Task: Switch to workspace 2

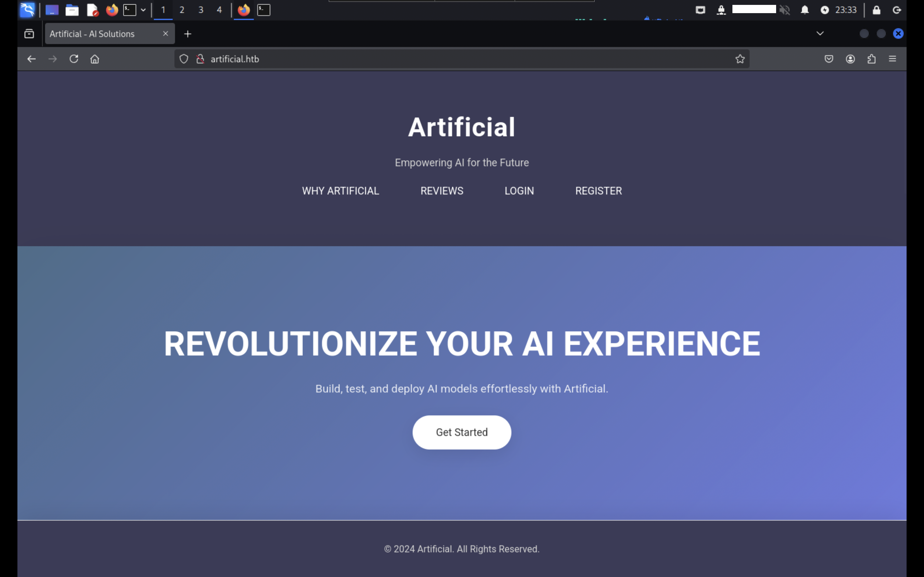Action: pyautogui.click(x=182, y=10)
